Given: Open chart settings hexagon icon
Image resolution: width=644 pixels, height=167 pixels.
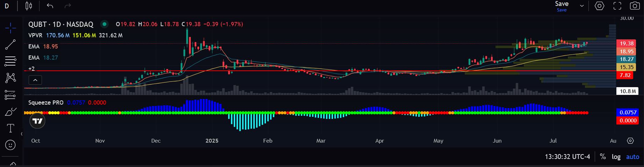Looking at the screenshot, I should pyautogui.click(x=600, y=6).
